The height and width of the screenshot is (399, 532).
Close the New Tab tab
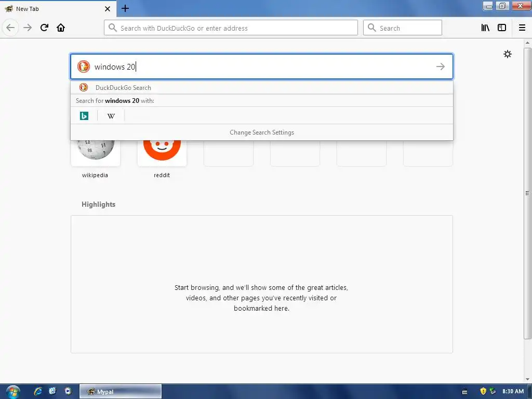108,9
